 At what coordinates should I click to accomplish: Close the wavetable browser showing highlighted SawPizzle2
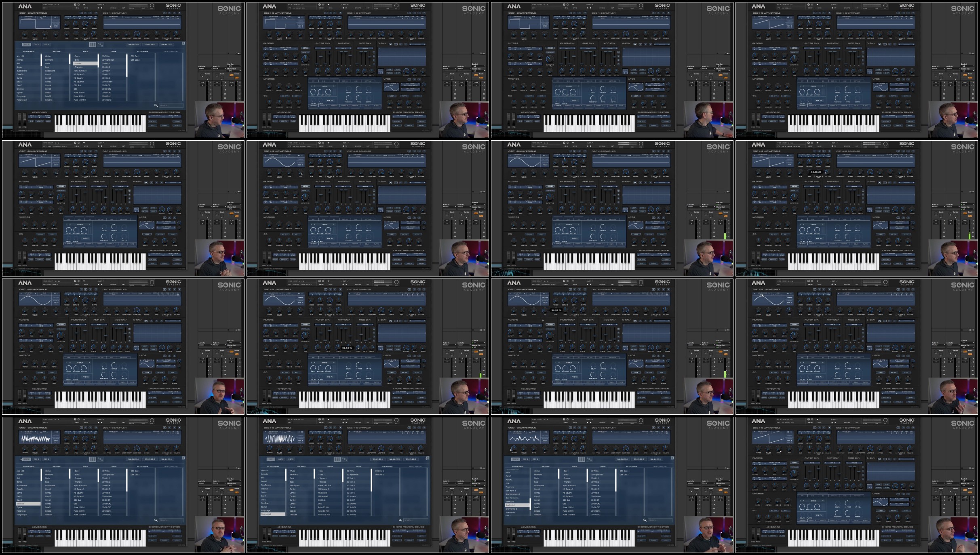coord(672,458)
